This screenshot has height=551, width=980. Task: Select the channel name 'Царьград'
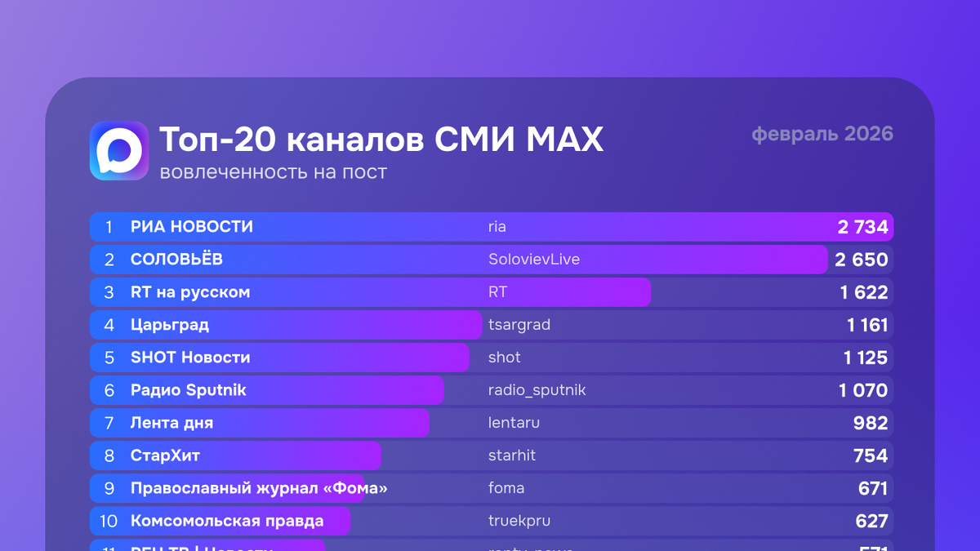(x=170, y=325)
